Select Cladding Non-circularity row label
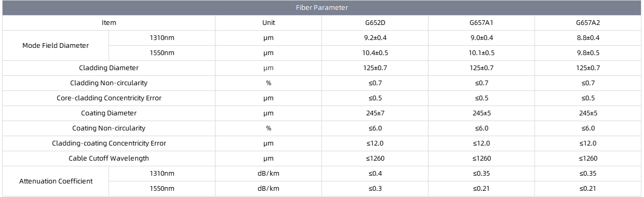Screen dimensions: 644x197 [x=109, y=83]
